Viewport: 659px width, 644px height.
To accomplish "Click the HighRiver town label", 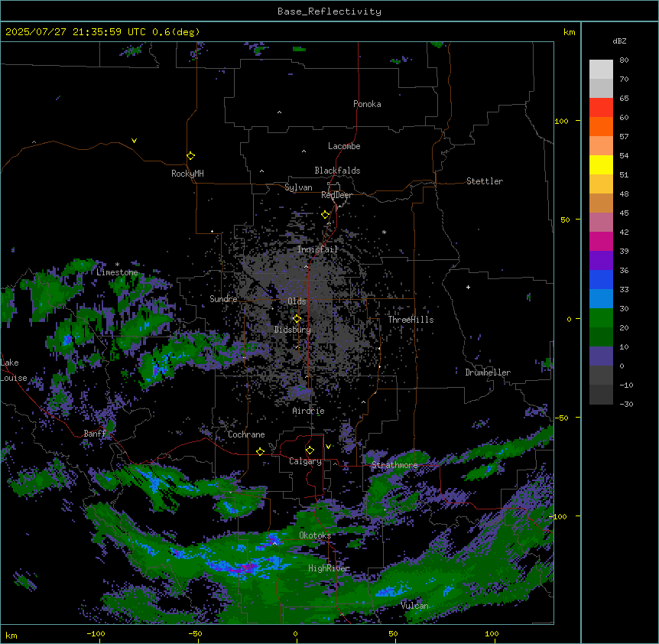I will click(x=329, y=568).
